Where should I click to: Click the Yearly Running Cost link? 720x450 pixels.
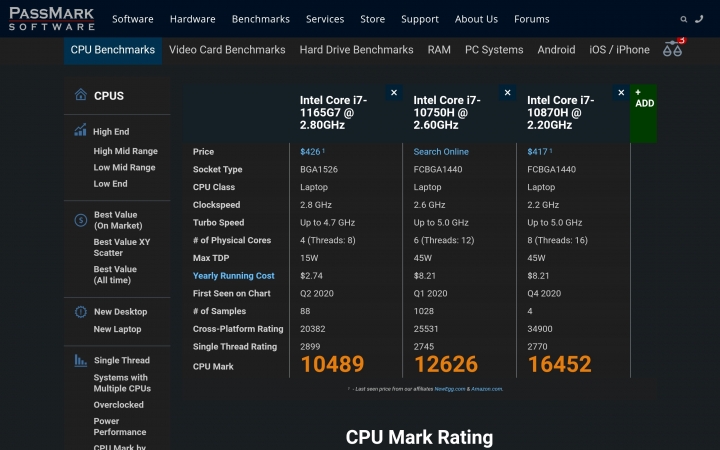point(233,276)
